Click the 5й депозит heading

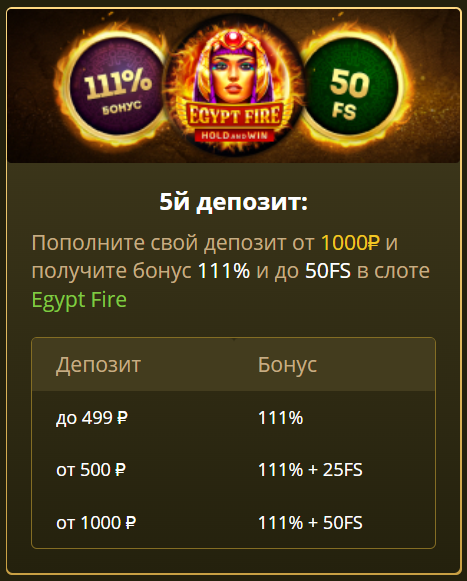click(x=234, y=202)
